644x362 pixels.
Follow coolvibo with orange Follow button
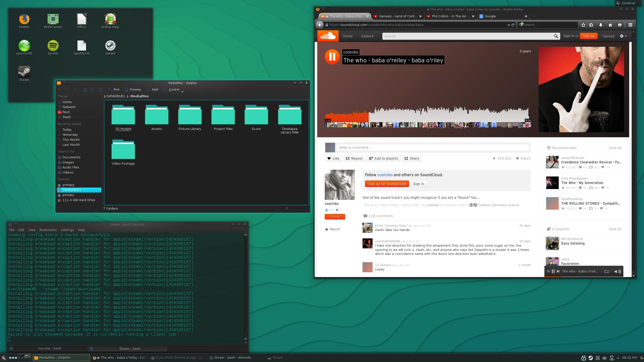pos(335,217)
